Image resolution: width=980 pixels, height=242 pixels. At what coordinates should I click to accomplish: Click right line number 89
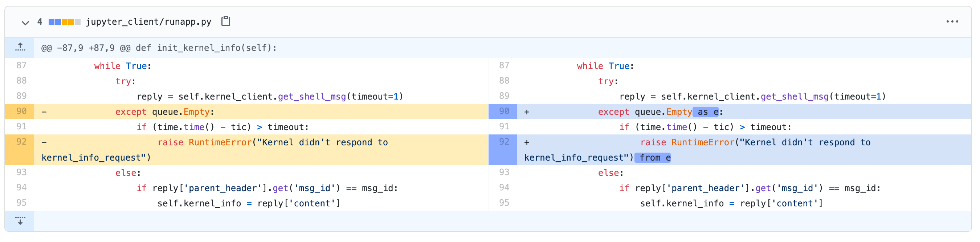[504, 96]
